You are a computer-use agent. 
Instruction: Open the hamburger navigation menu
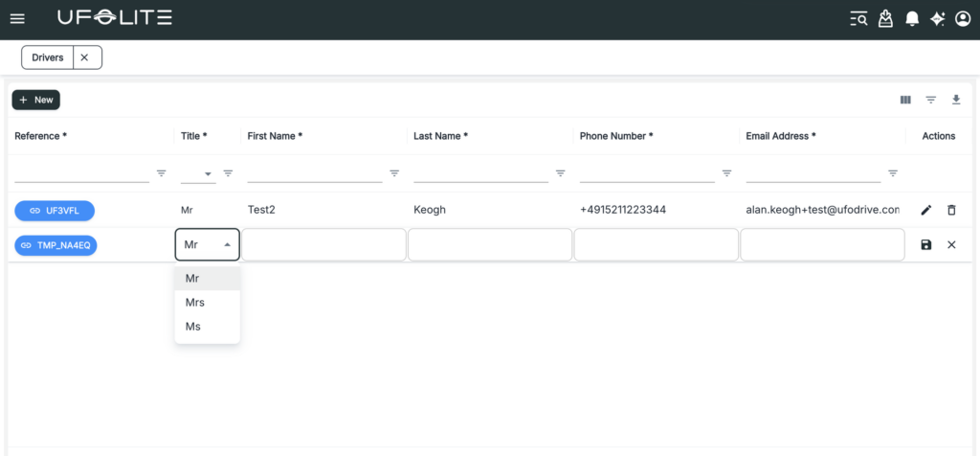[x=17, y=19]
